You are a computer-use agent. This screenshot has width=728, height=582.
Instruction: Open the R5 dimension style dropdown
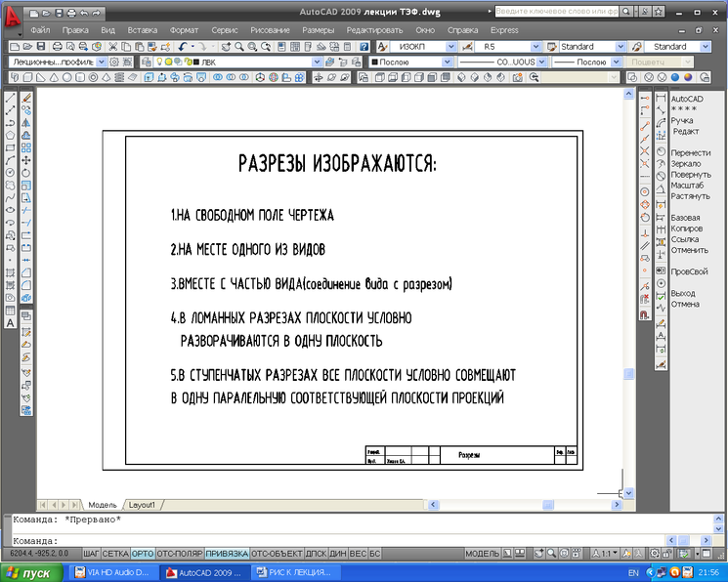point(535,47)
